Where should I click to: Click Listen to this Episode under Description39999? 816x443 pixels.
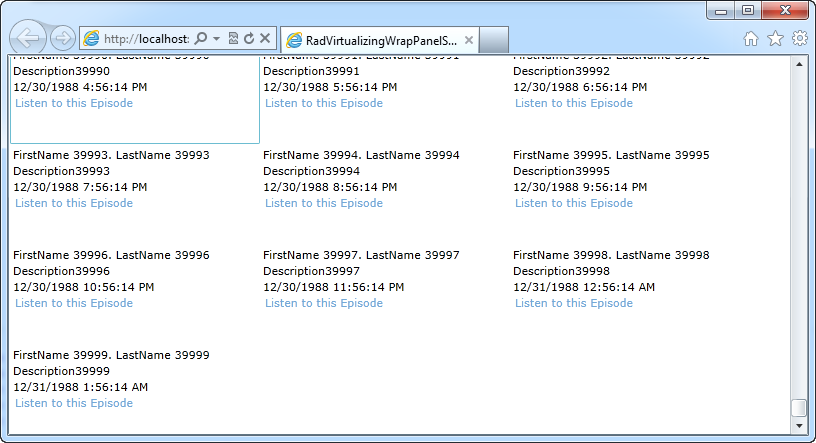click(74, 403)
